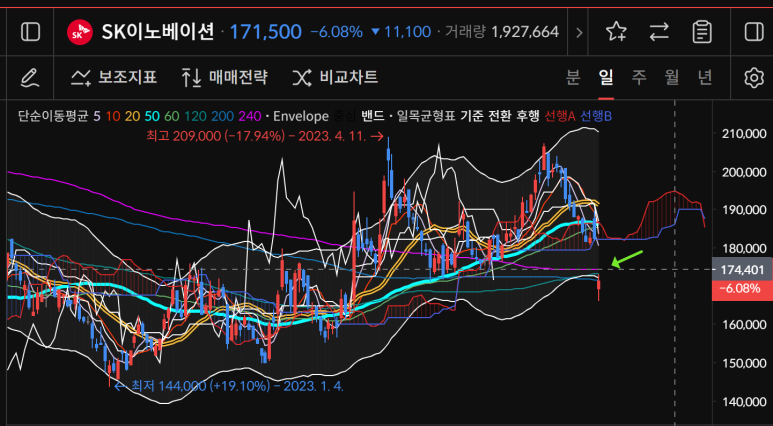Image resolution: width=773 pixels, height=426 pixels.
Task: Switch to 일 daily chart
Action: point(606,77)
